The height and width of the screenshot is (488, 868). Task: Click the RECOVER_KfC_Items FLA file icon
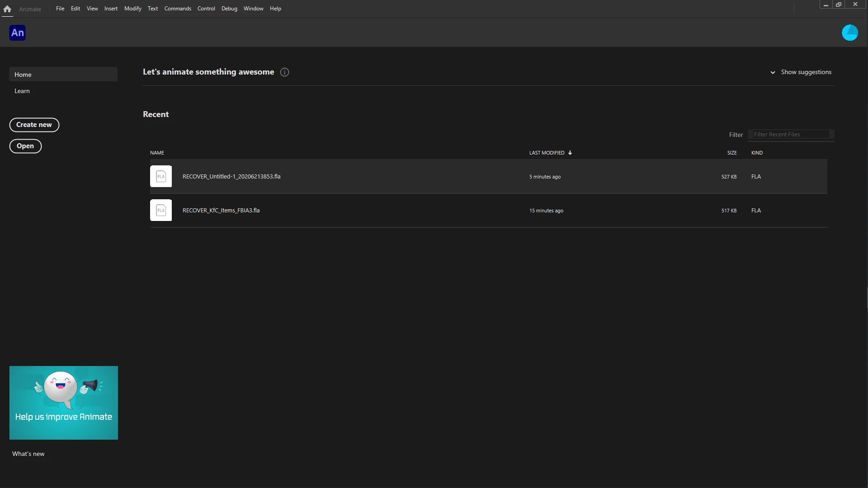[161, 210]
